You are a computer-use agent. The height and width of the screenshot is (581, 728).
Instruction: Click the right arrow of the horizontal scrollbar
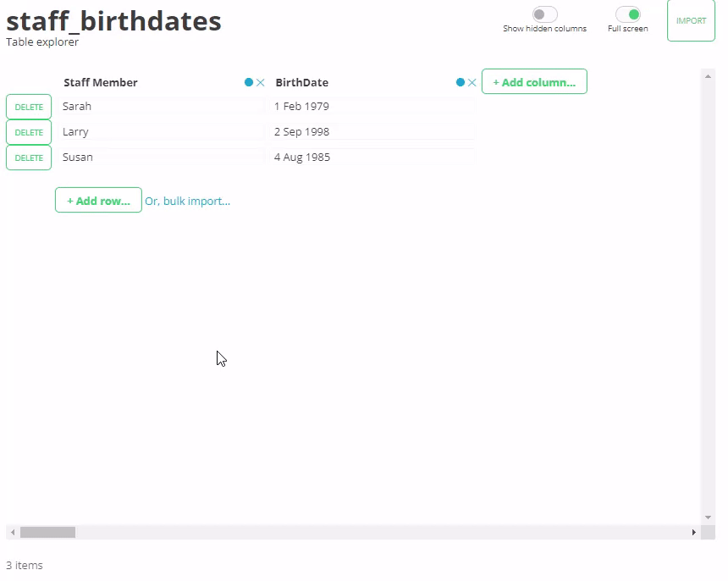click(693, 532)
